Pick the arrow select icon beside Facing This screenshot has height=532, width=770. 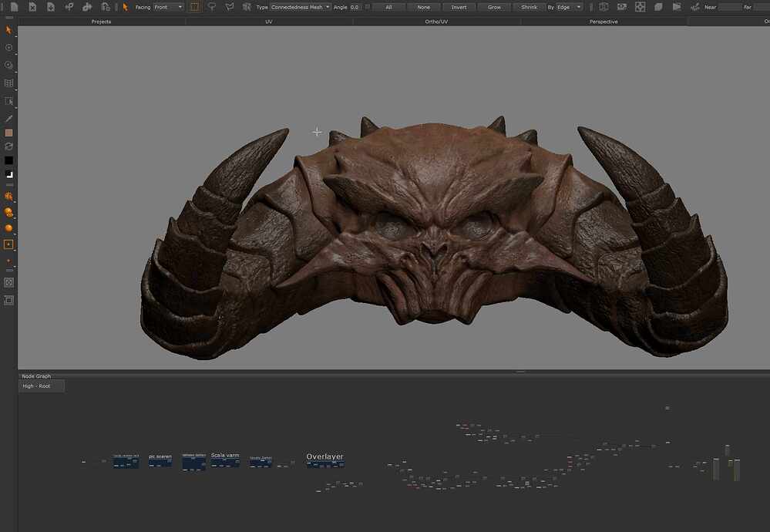click(x=125, y=7)
